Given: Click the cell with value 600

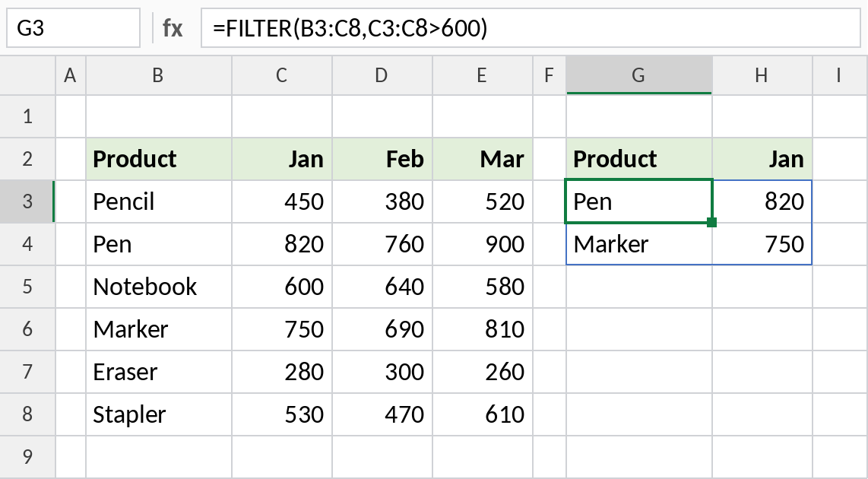Looking at the screenshot, I should (x=282, y=287).
